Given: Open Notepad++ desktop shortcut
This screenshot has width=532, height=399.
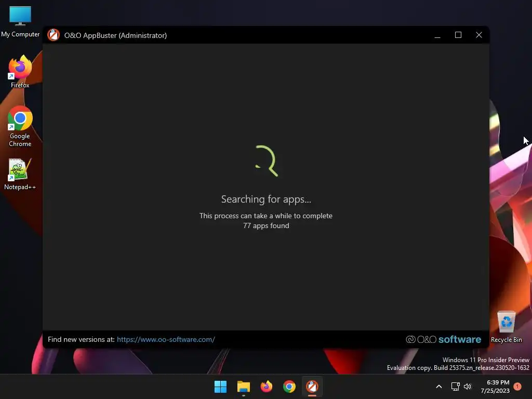Looking at the screenshot, I should (20, 174).
